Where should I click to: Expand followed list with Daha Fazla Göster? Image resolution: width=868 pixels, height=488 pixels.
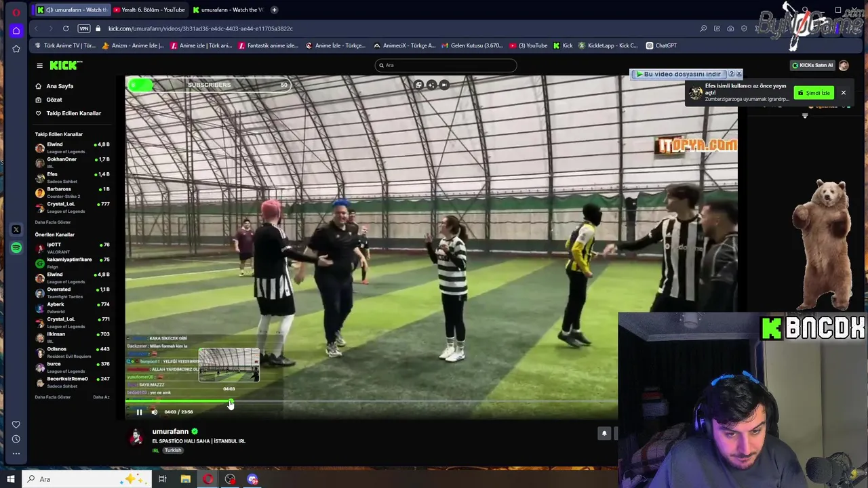tap(53, 222)
